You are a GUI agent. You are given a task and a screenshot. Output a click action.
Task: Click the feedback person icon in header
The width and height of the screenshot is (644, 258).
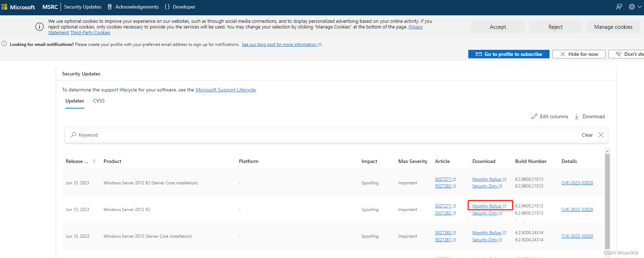(x=619, y=7)
